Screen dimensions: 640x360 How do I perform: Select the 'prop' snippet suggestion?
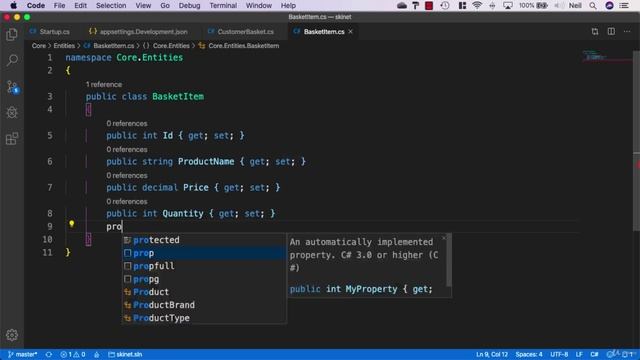pyautogui.click(x=204, y=253)
